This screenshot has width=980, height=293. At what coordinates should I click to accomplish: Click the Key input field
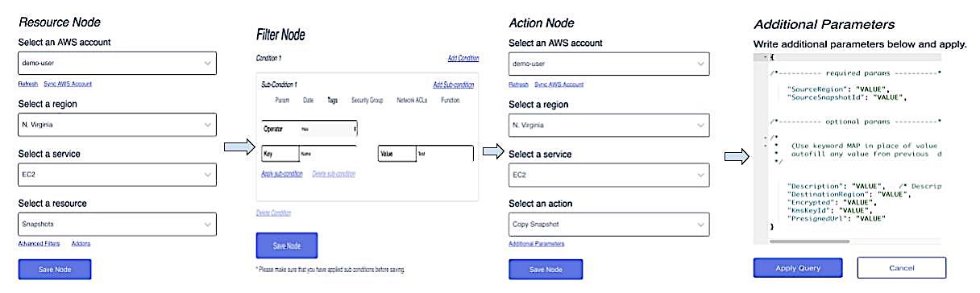click(x=309, y=153)
